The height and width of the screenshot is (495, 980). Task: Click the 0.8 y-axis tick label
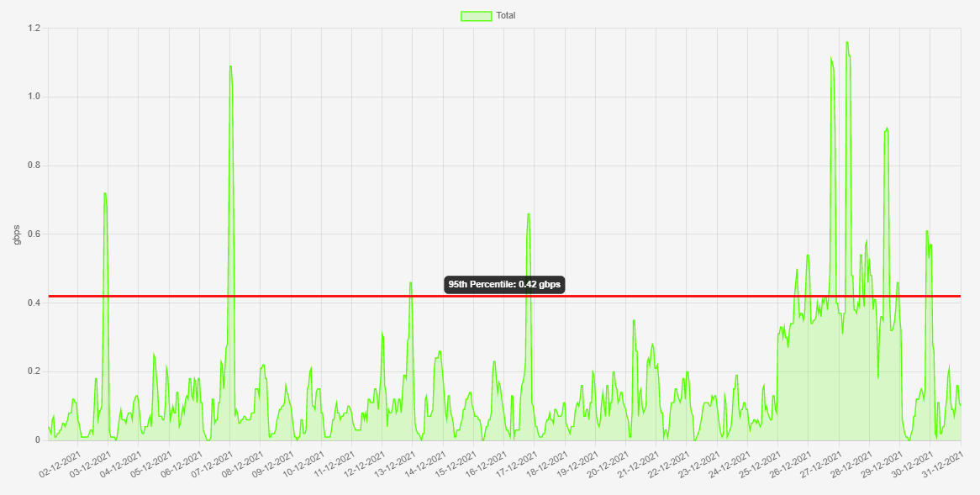coord(34,166)
